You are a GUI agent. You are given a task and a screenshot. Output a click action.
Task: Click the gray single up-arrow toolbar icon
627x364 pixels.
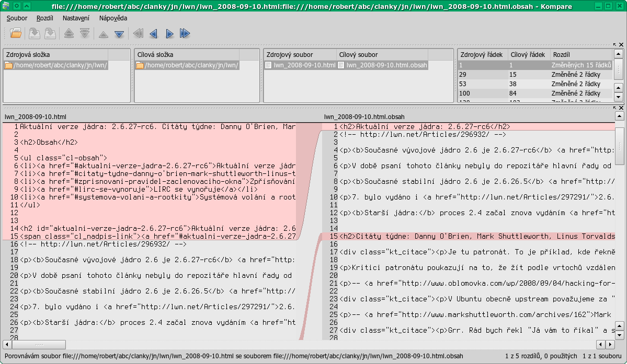(x=104, y=34)
